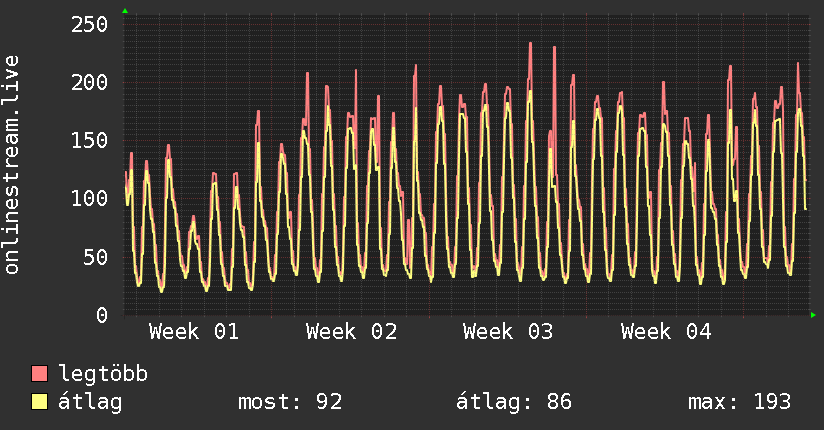Viewport: 824px width, 430px height.
Task: Select the Week 03 axis label
Action: 508,332
